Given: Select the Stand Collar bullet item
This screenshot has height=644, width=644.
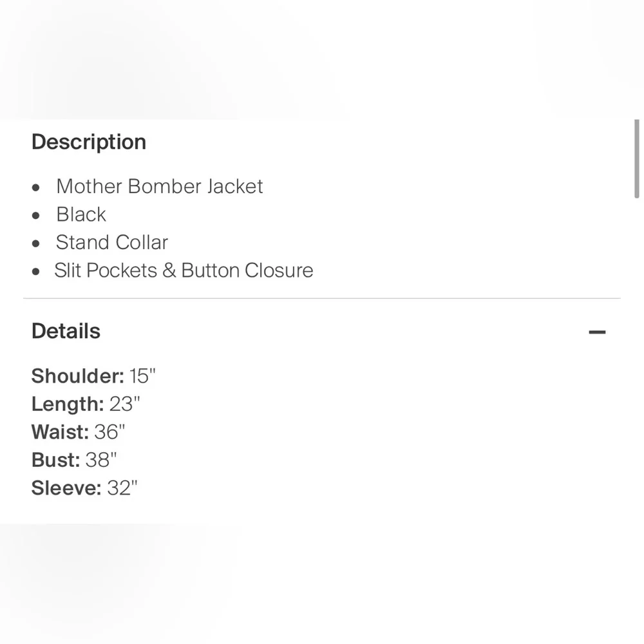Looking at the screenshot, I should 111,243.
